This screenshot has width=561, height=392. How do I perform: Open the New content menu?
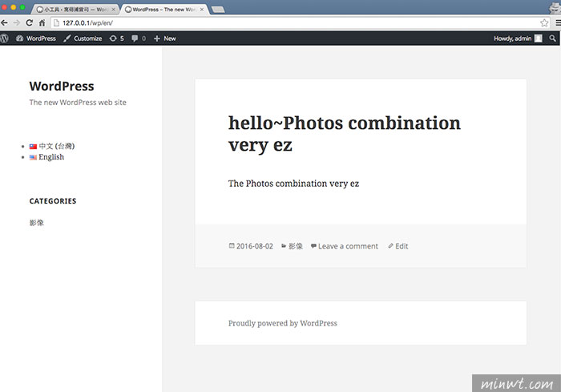coord(165,38)
